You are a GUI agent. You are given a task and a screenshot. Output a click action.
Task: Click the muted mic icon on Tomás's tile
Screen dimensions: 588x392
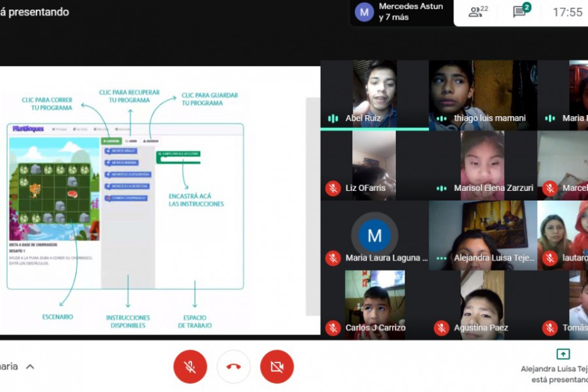point(549,328)
